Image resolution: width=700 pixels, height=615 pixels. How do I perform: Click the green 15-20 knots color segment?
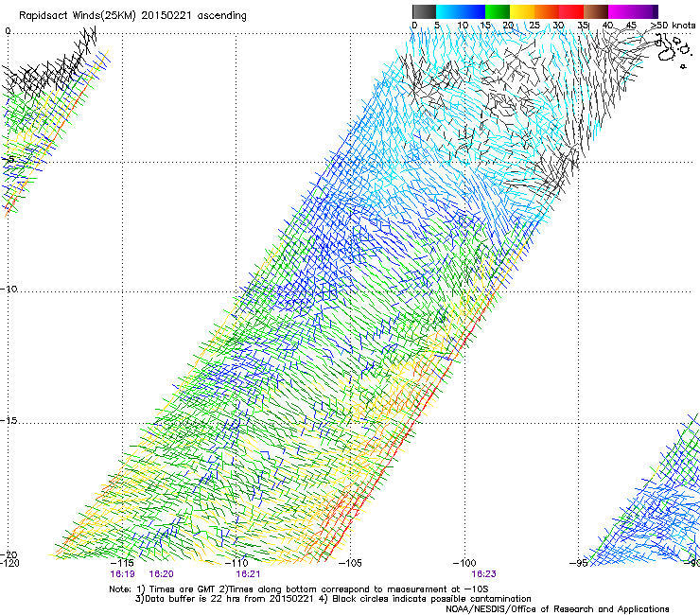coord(498,11)
